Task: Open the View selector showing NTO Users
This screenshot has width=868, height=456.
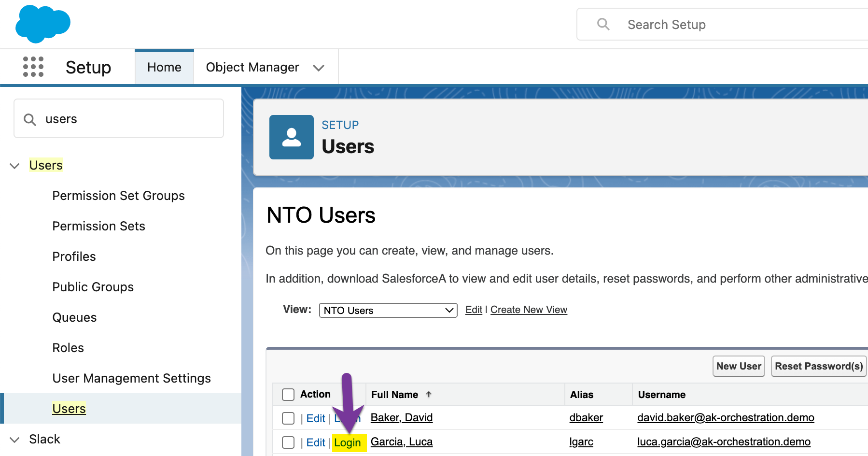Action: [x=388, y=310]
